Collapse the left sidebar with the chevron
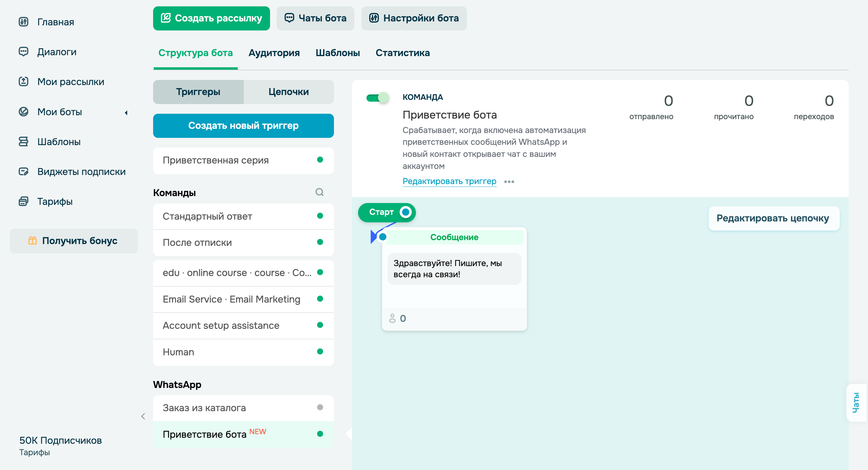Image resolution: width=868 pixels, height=470 pixels. 143,416
